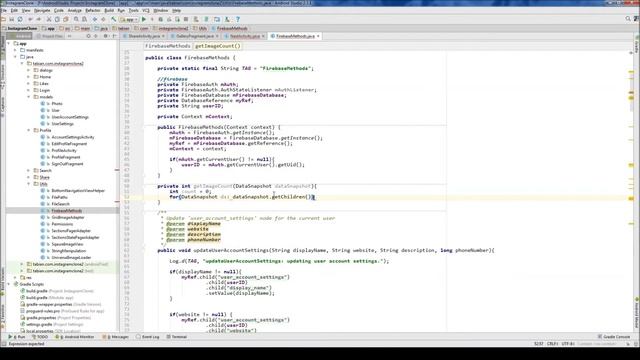The width and height of the screenshot is (640, 360).
Task: Open EditProfileFragment in project tree
Action: 69,144
